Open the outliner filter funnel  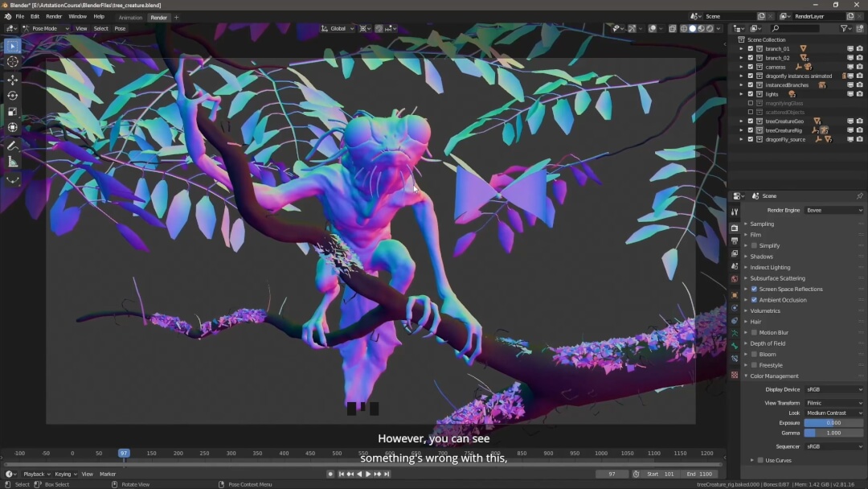pos(844,28)
